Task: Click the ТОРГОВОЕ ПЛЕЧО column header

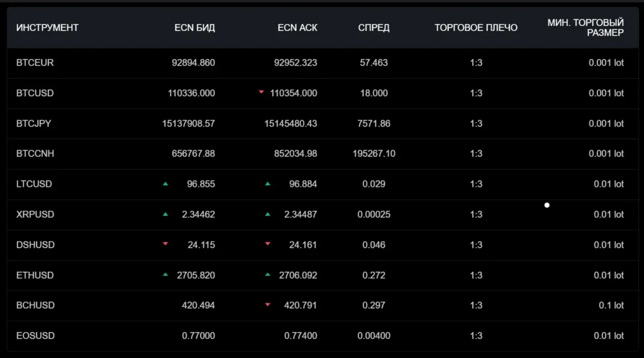Action: click(476, 28)
